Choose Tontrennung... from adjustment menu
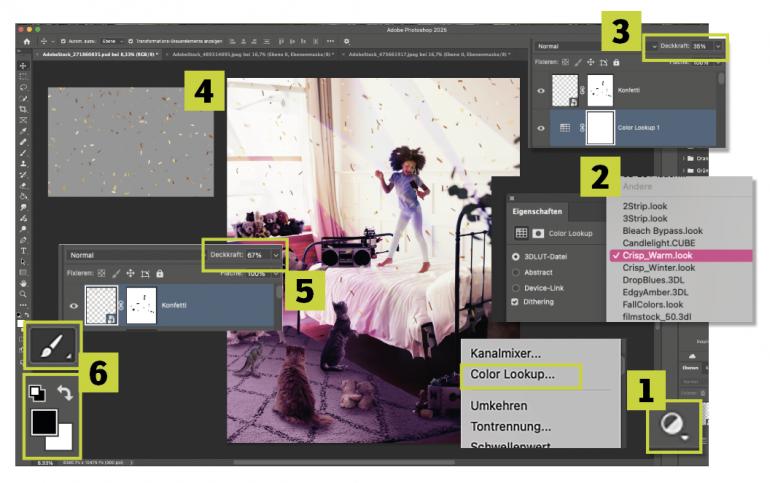Viewport: 770px width, 483px height. 511,427
